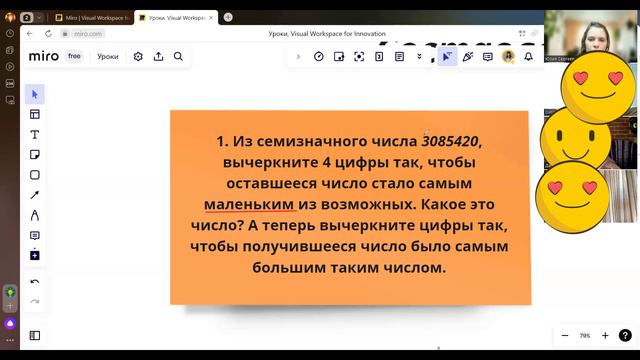640x360 pixels.
Task: Toggle collaborator cursors visibility
Action: [447, 57]
